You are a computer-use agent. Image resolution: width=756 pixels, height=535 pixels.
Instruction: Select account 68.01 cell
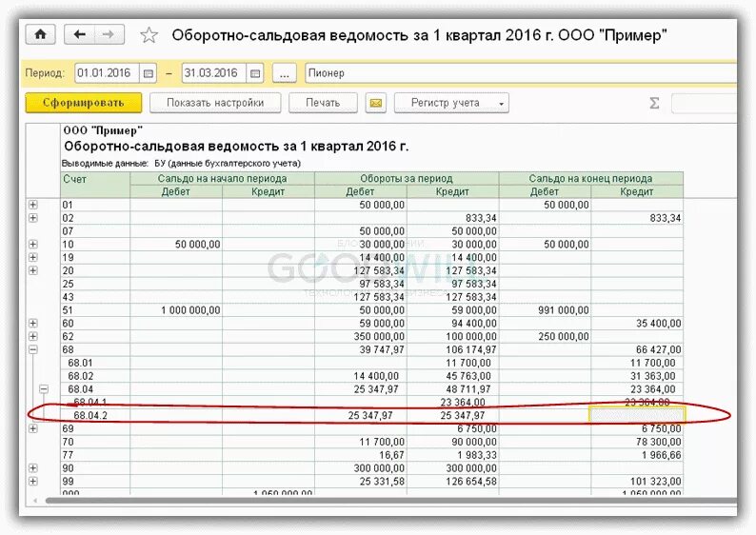click(95, 363)
